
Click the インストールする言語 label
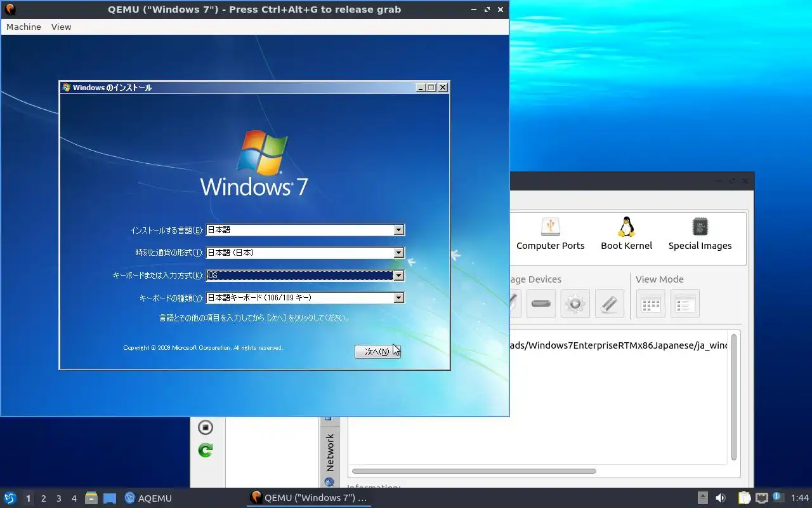pyautogui.click(x=166, y=231)
